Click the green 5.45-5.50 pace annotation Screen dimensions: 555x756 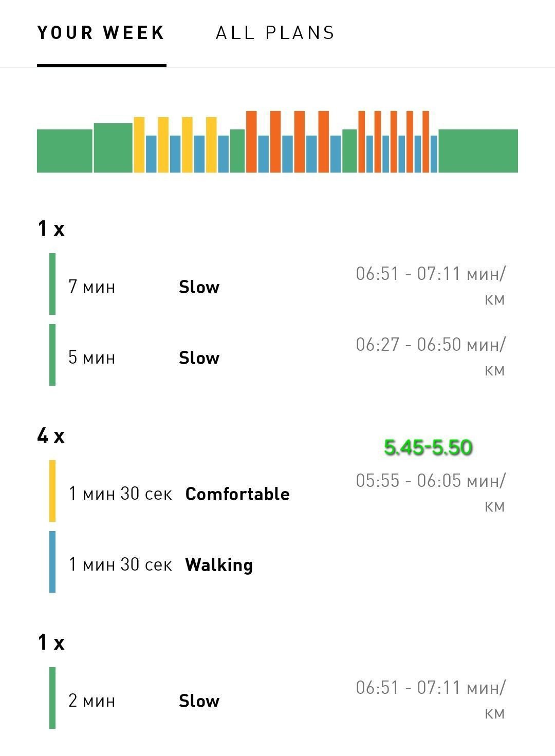coord(428,447)
